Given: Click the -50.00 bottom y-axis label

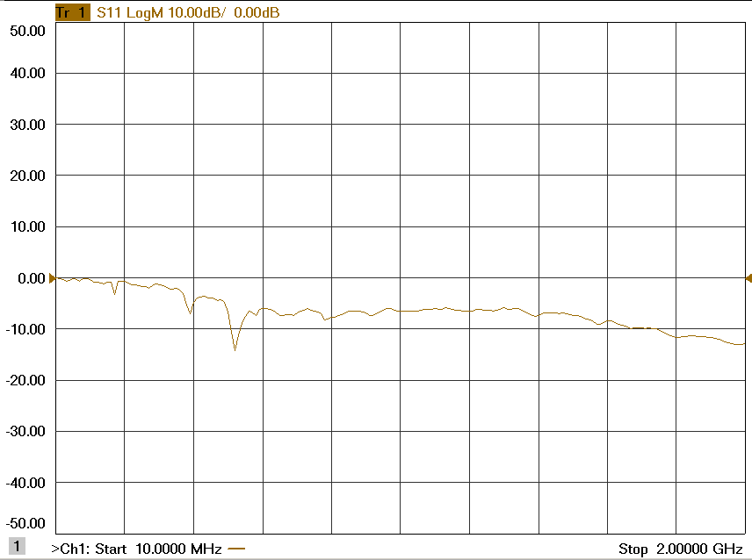Looking at the screenshot, I should point(25,523).
